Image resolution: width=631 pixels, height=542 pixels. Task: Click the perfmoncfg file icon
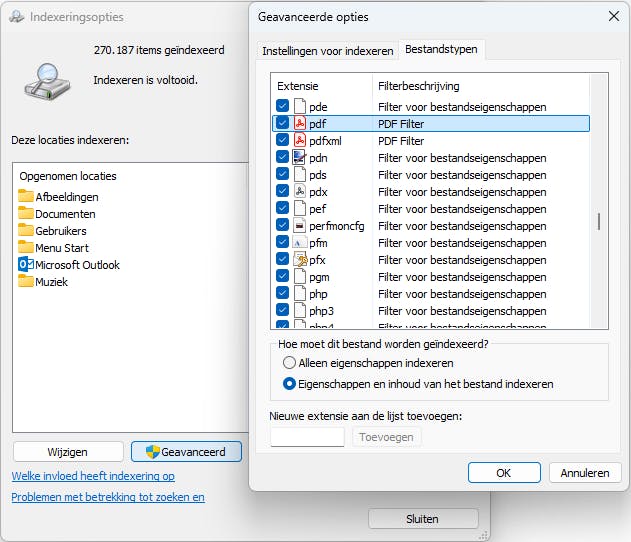299,226
